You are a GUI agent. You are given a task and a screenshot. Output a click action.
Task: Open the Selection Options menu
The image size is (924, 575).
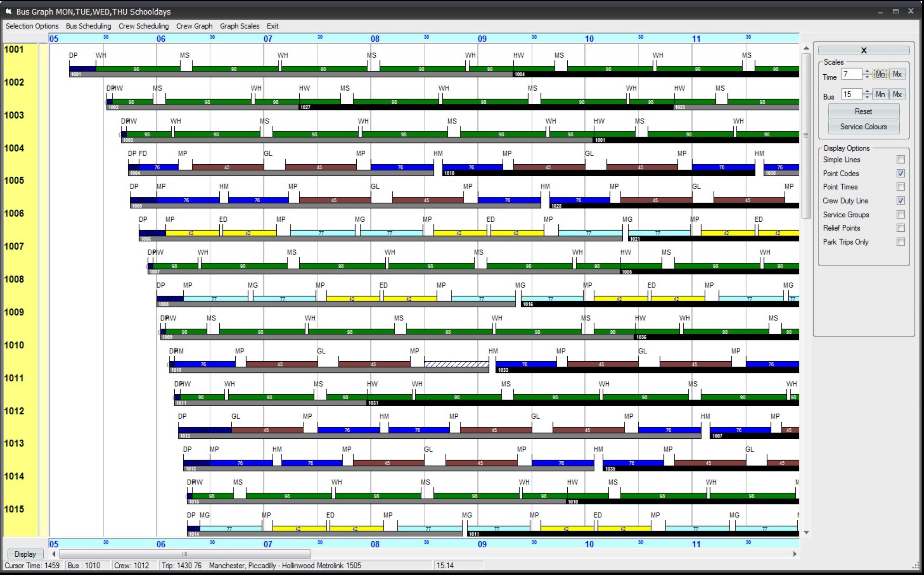(32, 26)
